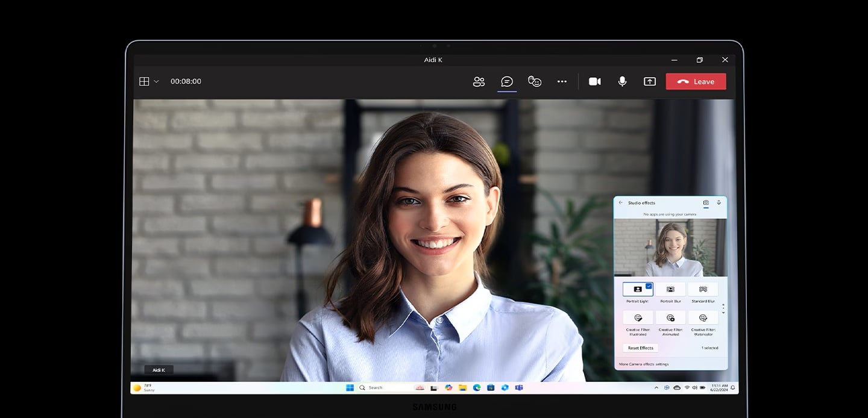The height and width of the screenshot is (418, 868).
Task: Choose Creative Filter: Illustrated tile
Action: click(x=638, y=318)
